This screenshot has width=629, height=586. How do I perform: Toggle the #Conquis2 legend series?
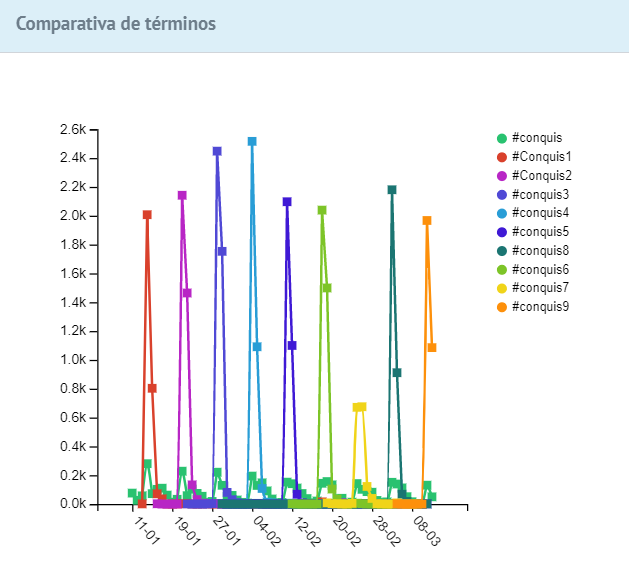pos(534,176)
